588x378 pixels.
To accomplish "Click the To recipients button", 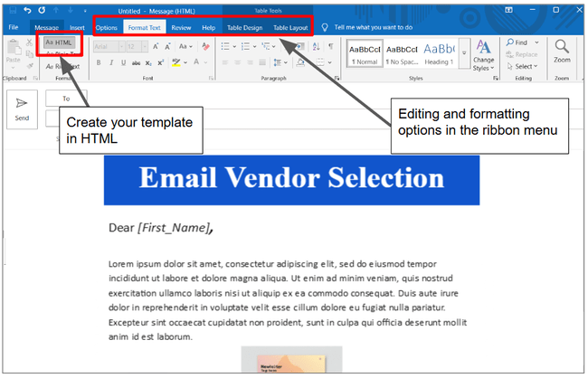I will click(x=66, y=99).
